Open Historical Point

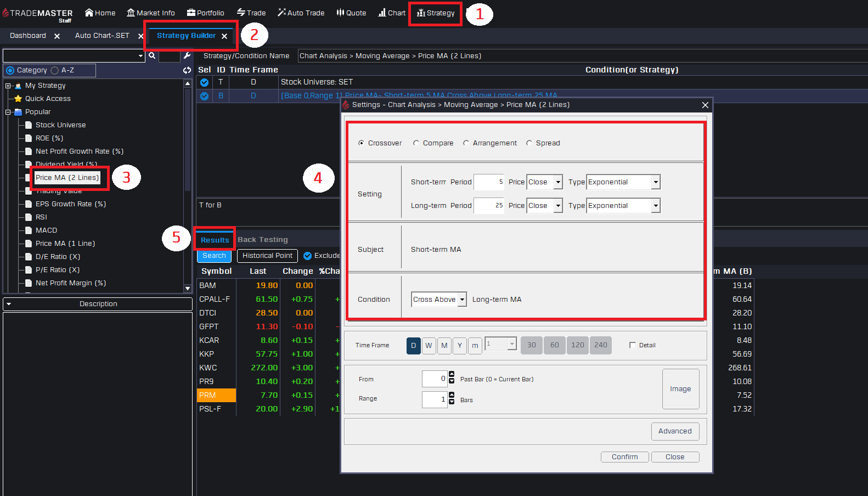pos(268,256)
